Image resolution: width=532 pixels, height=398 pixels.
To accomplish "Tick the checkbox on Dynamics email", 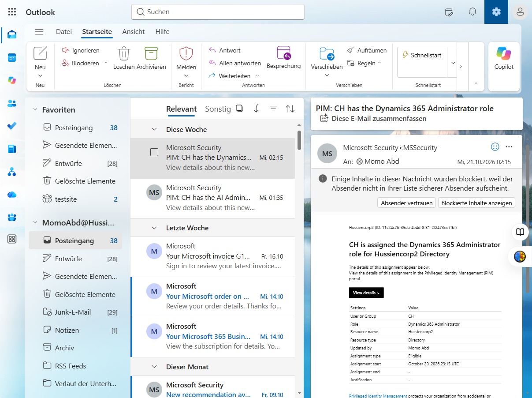I will 154,152.
